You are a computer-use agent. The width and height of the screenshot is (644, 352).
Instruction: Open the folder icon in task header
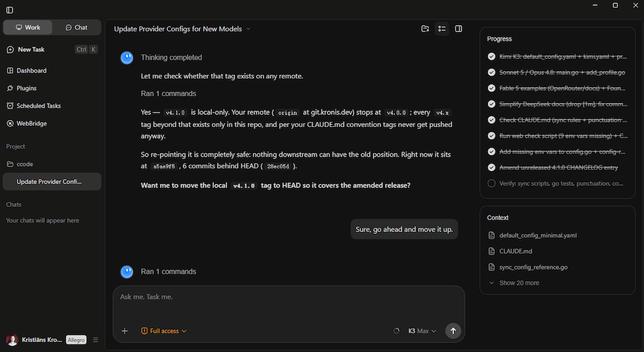pos(425,29)
